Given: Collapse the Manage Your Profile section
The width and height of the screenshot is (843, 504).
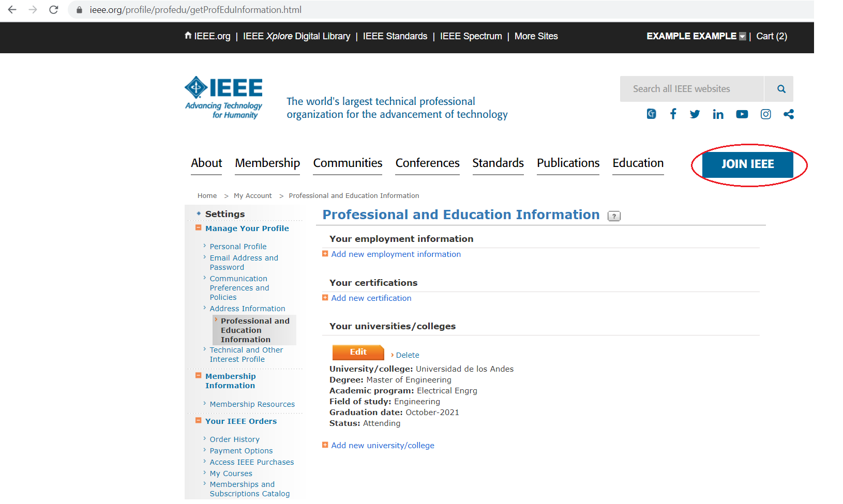Looking at the screenshot, I should point(198,228).
